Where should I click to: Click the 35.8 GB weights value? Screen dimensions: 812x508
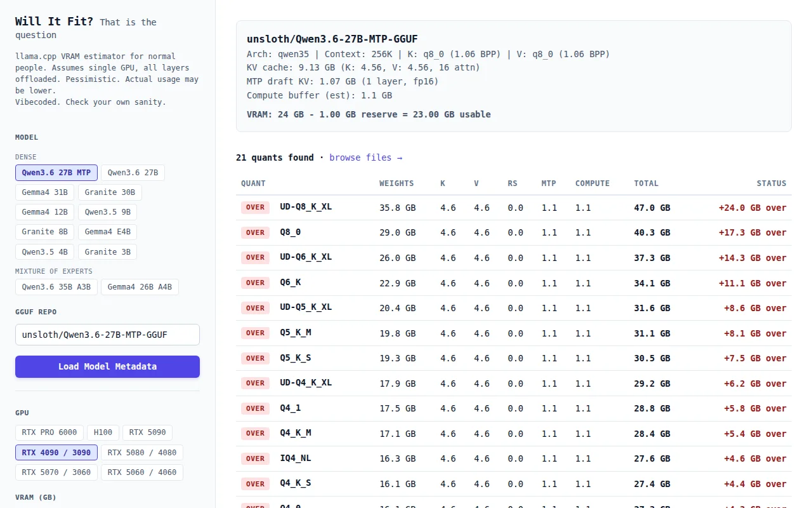(x=398, y=208)
